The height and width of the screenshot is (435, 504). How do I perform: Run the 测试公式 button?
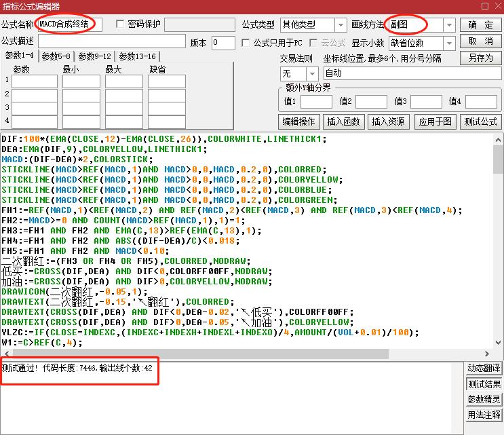pos(480,122)
